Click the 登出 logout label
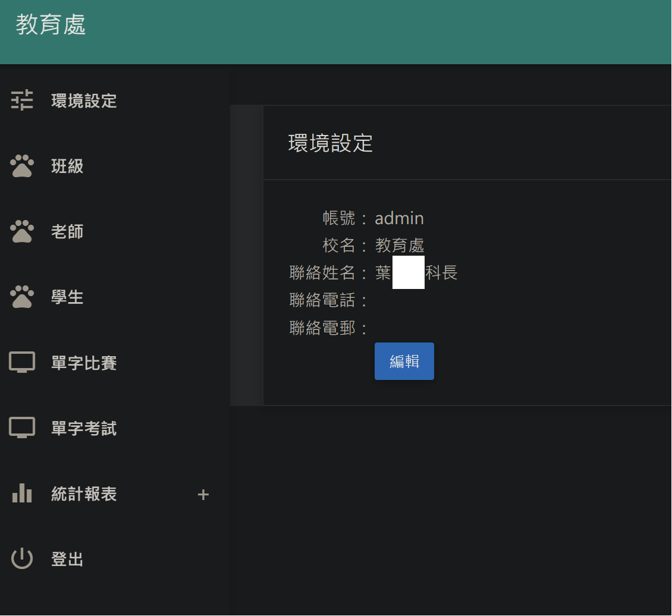Screen dimensions: 672x616 [x=67, y=560]
